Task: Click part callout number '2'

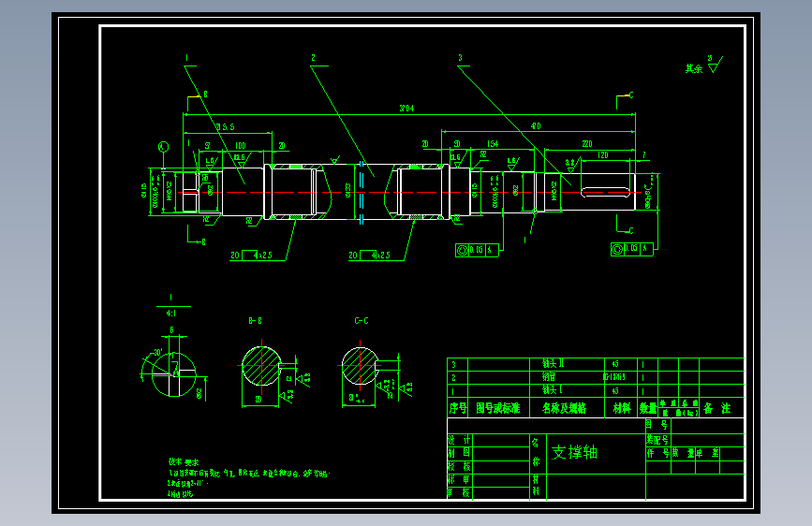Action: 313,58
